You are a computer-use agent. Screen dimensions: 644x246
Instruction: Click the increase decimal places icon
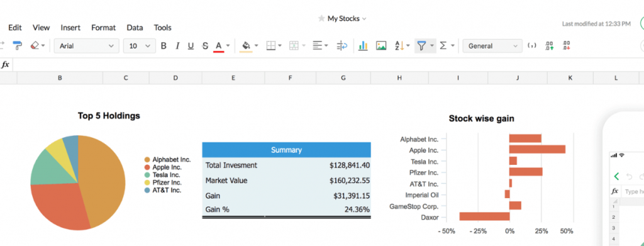[549, 46]
